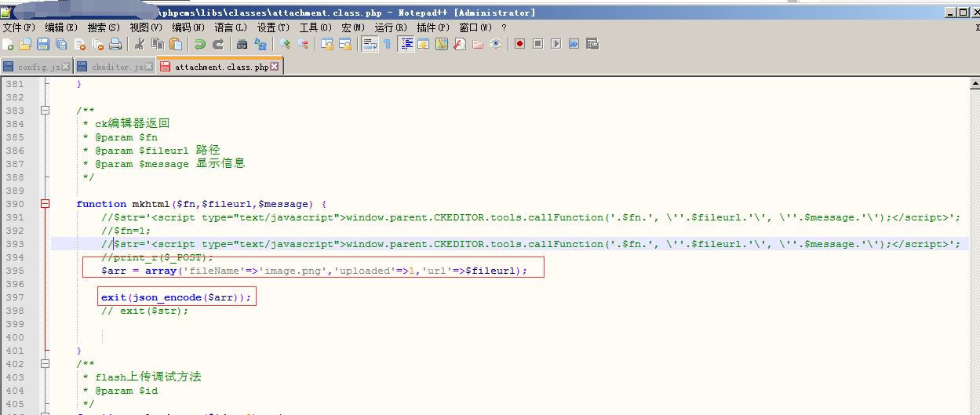The width and height of the screenshot is (980, 415).
Task: Redo the edit with the Redo arrow icon
Action: pyautogui.click(x=218, y=44)
